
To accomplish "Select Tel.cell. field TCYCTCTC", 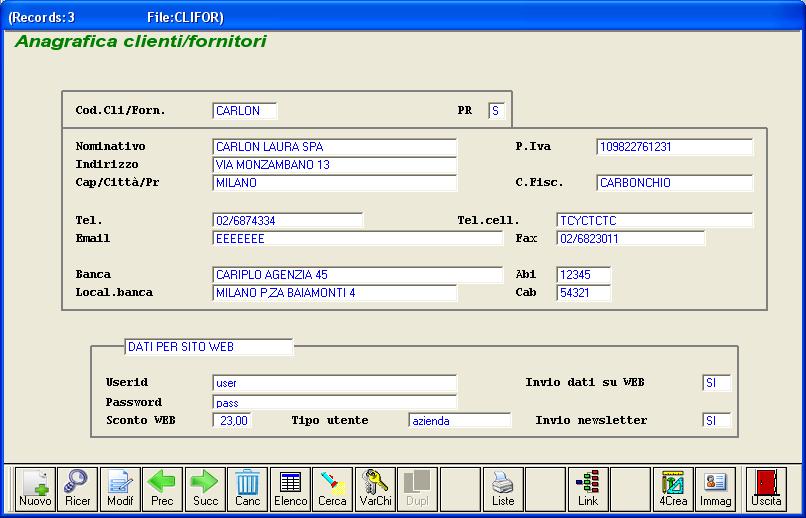I will (x=654, y=220).
